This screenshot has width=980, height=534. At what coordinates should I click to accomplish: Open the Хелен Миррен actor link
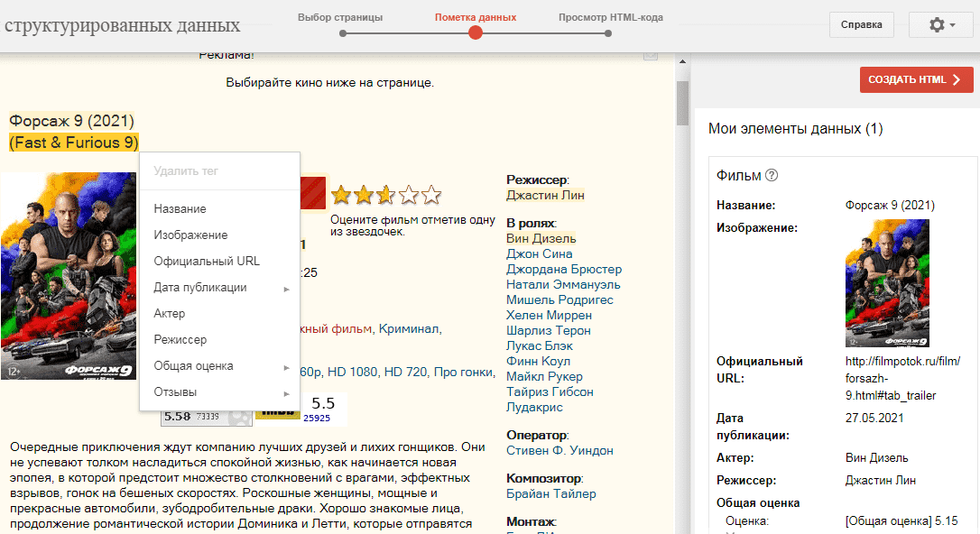click(549, 315)
